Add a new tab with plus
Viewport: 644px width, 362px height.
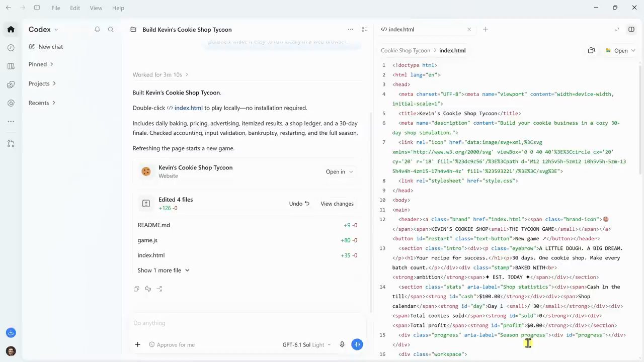[486, 29]
